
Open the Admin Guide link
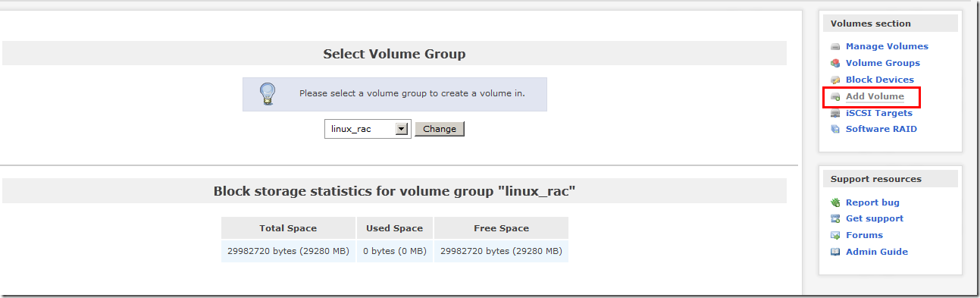[877, 252]
